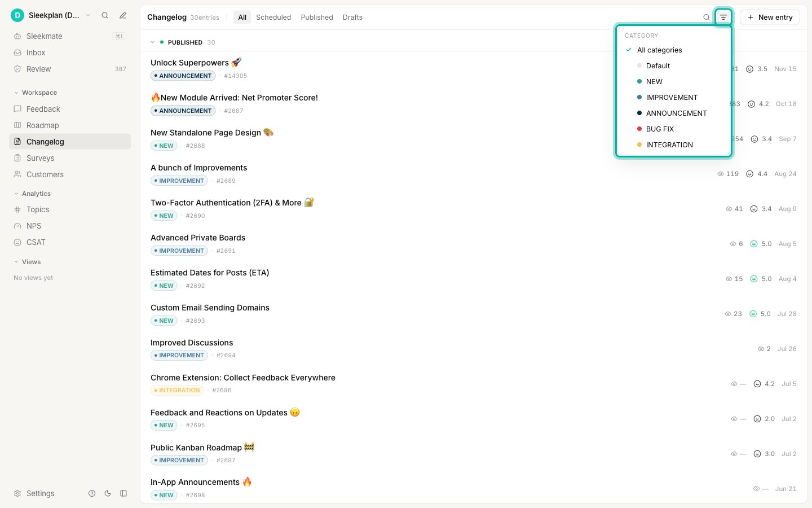
Task: Click NEW tag under Feedback and Reactions
Action: pyautogui.click(x=164, y=426)
